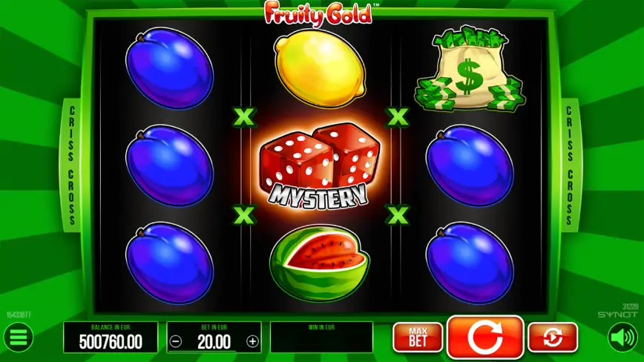
Task: Toggle the autoplay button
Action: click(553, 338)
